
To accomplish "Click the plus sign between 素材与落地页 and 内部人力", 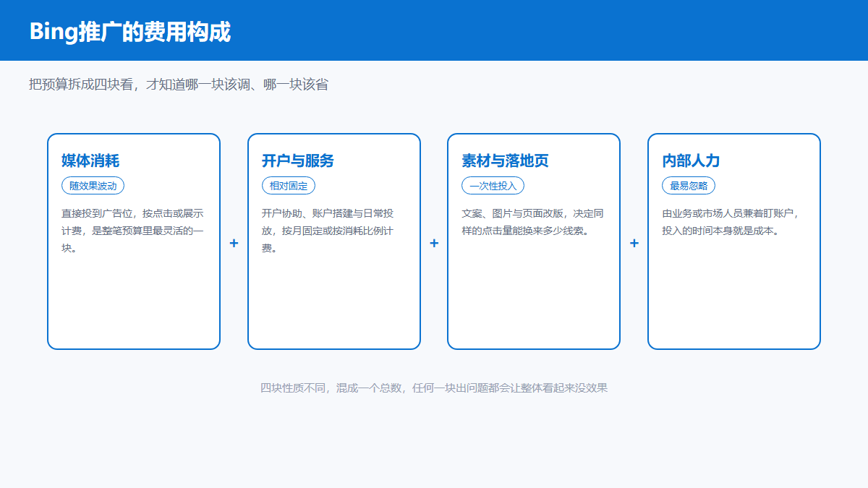I will tap(634, 243).
